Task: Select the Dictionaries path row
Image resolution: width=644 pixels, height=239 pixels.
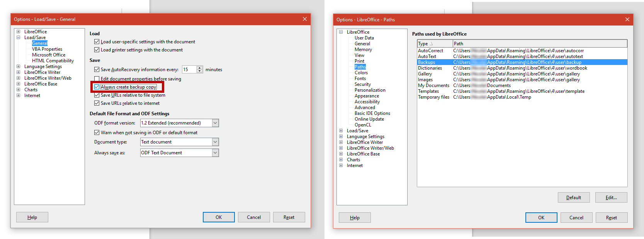Action: tap(522, 68)
